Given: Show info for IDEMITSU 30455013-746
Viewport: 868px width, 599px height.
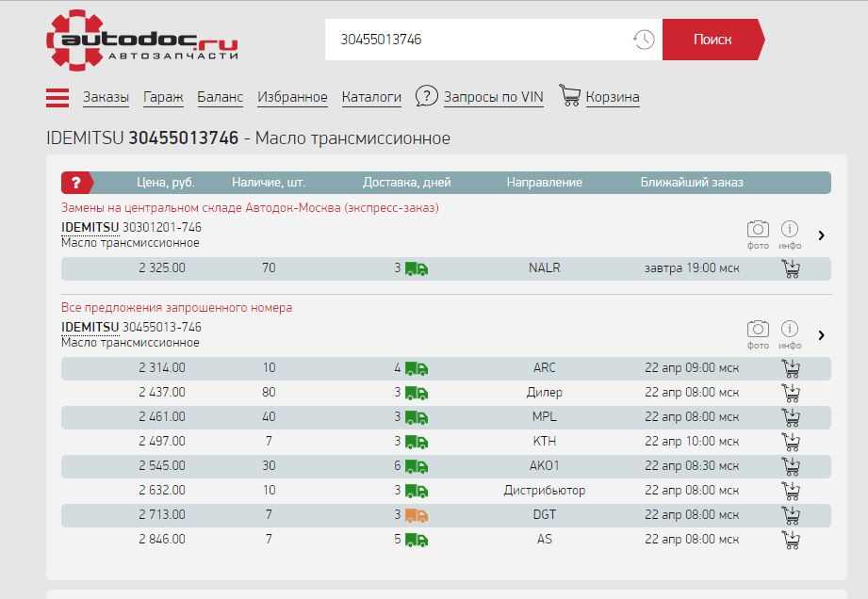Looking at the screenshot, I should click(x=790, y=330).
